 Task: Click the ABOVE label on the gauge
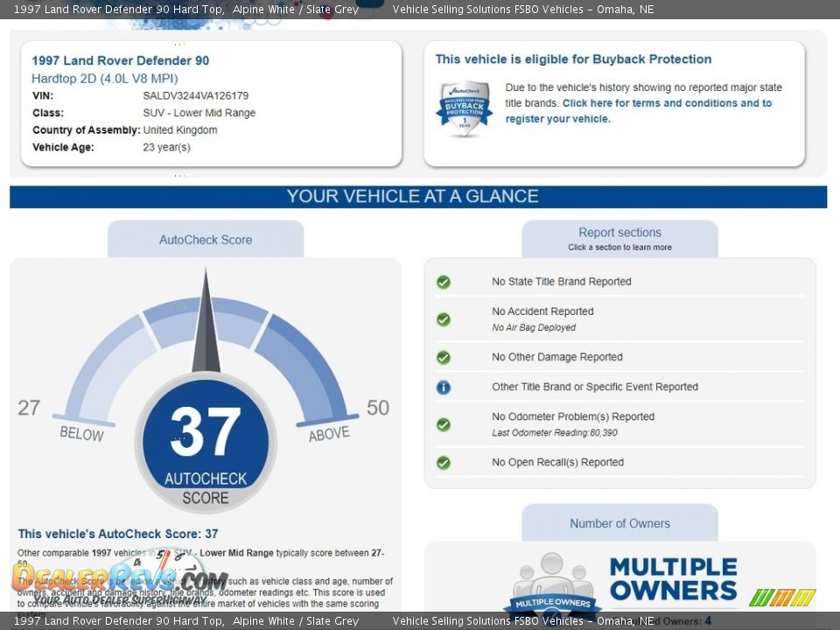point(329,433)
